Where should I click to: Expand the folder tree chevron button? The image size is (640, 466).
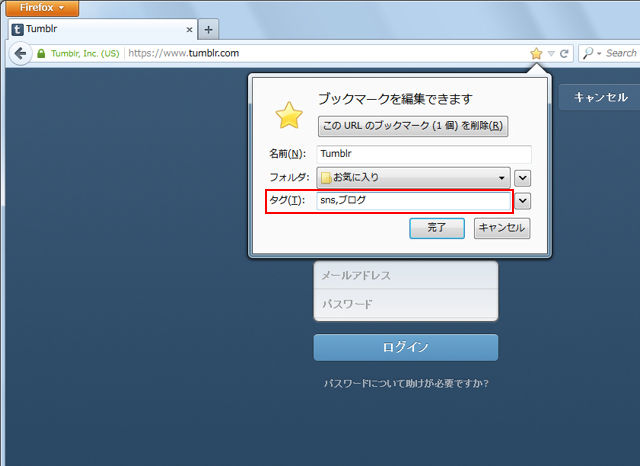coord(523,178)
